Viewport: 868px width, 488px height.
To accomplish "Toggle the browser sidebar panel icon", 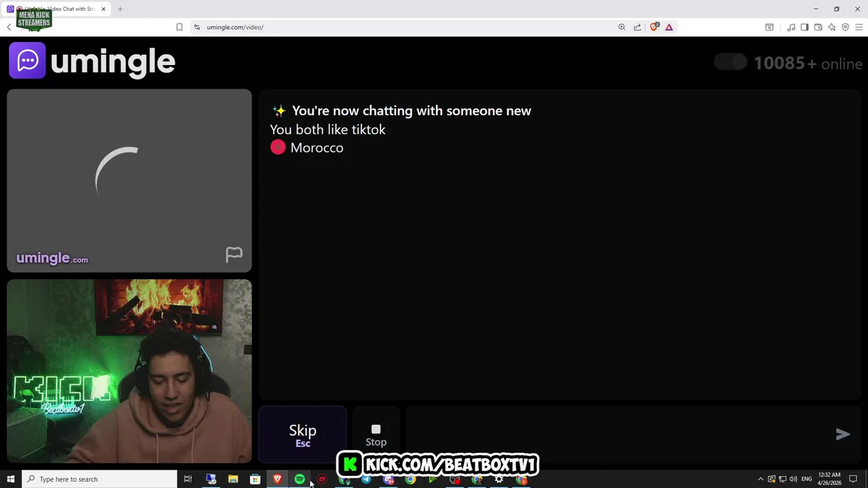I will tap(804, 27).
